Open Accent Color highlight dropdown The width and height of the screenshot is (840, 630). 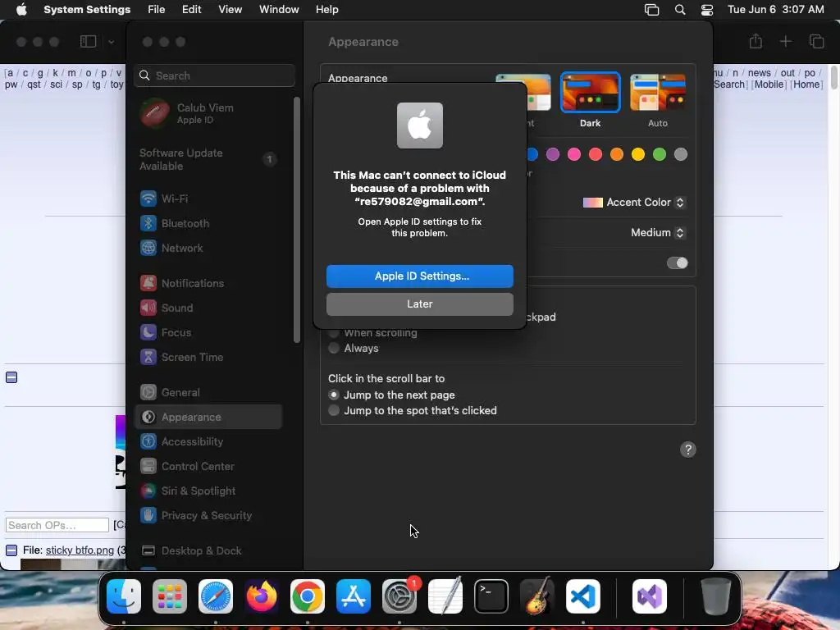click(x=634, y=203)
